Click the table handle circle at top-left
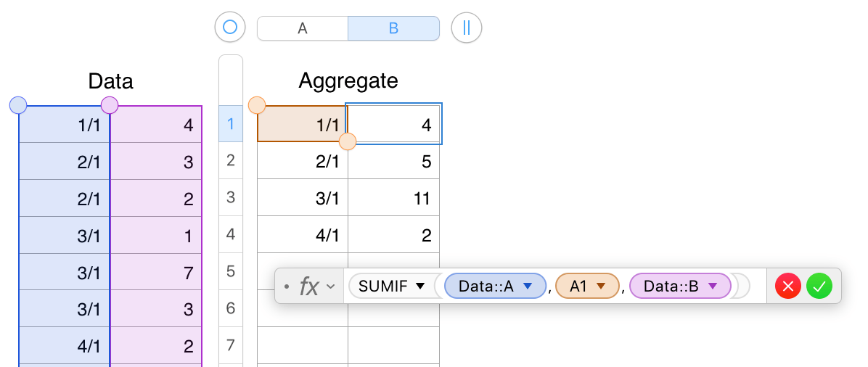The image size is (868, 367). (x=230, y=28)
